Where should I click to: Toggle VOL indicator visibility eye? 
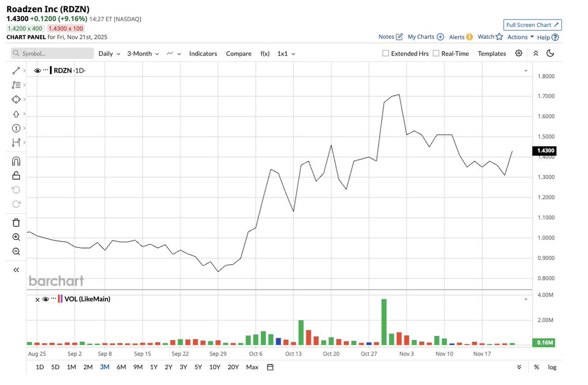pos(46,299)
